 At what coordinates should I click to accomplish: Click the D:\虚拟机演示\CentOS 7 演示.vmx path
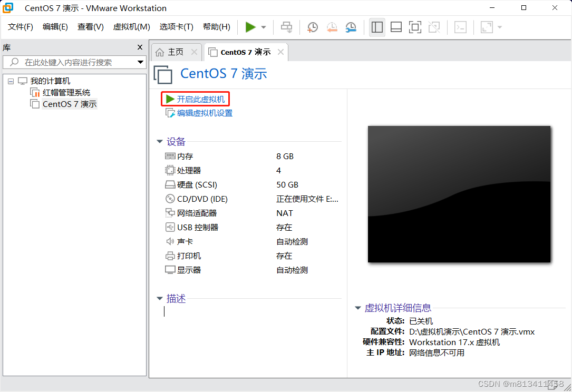coord(472,332)
